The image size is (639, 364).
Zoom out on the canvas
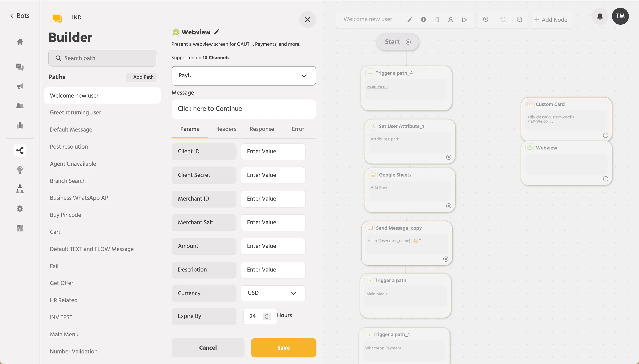point(520,19)
